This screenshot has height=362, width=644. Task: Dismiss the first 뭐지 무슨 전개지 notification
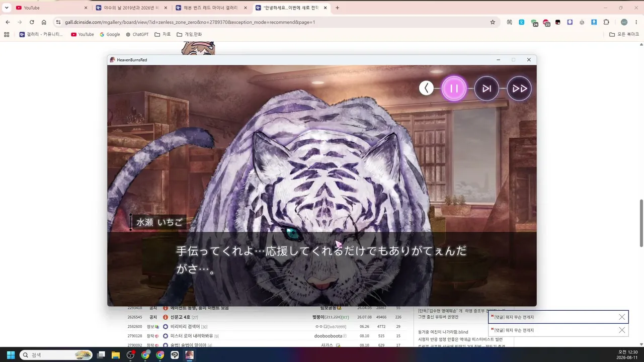click(622, 317)
